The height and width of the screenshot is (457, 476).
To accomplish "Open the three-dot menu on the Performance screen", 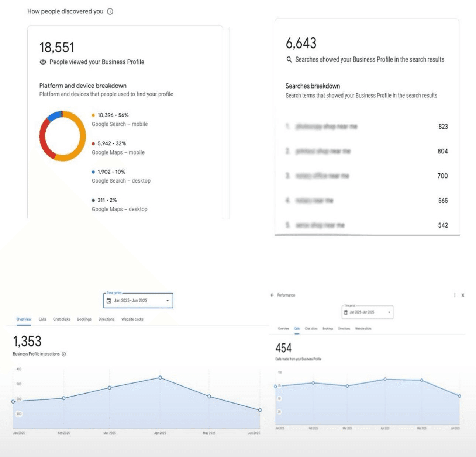I will click(x=455, y=295).
